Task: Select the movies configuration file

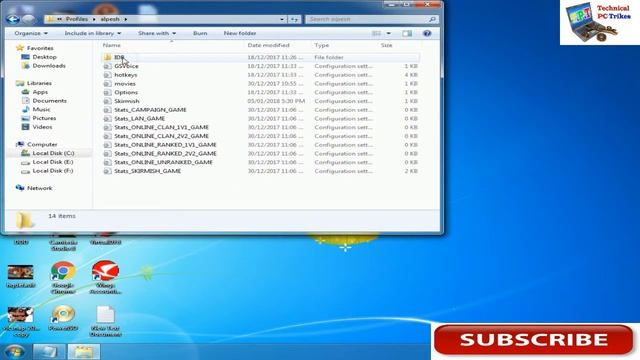Action: coord(125,84)
